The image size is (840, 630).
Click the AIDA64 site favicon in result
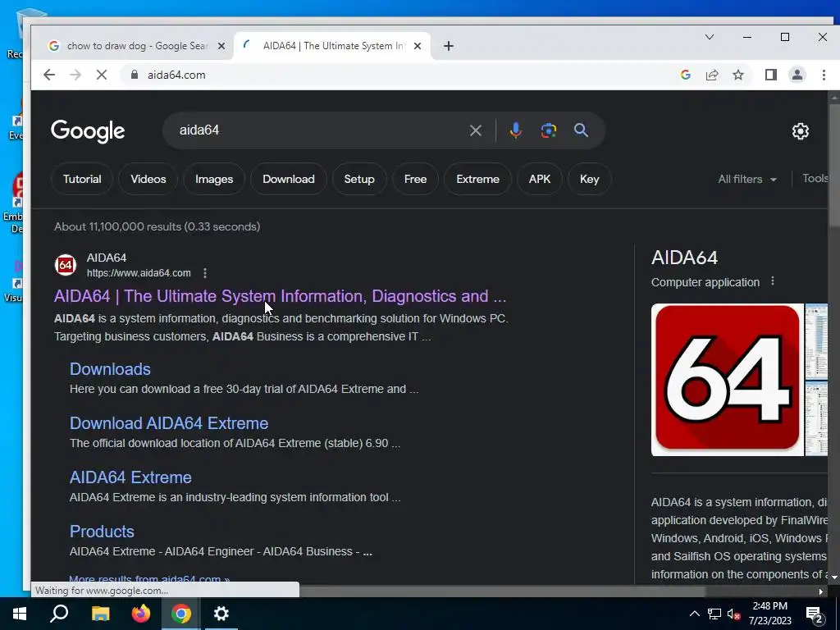coord(66,265)
